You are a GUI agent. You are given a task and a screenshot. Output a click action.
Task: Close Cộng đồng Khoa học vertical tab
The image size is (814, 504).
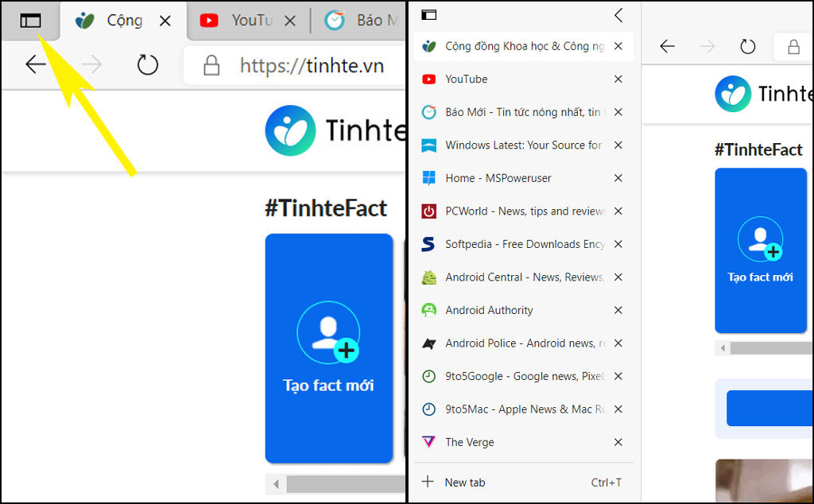[618, 46]
